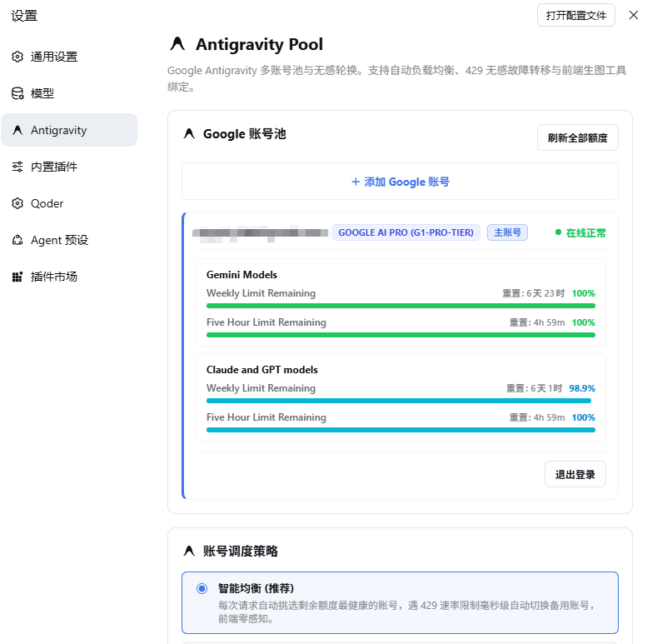
Task: Click the Gemini Weekly Limit progress bar
Action: click(401, 306)
